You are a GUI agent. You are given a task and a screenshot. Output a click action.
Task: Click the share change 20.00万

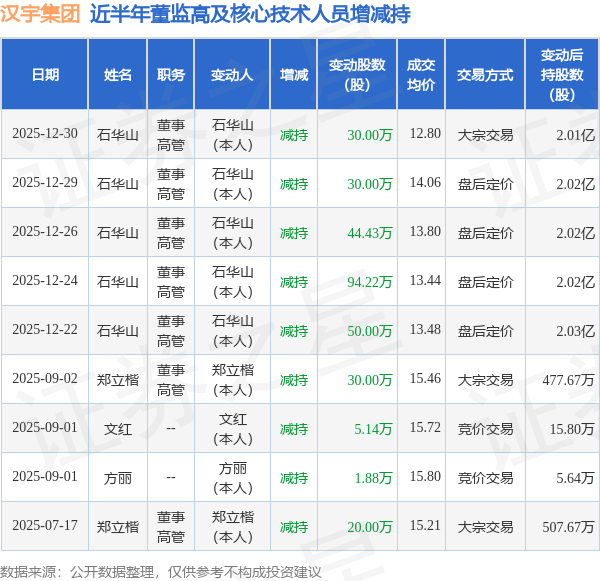[370, 527]
